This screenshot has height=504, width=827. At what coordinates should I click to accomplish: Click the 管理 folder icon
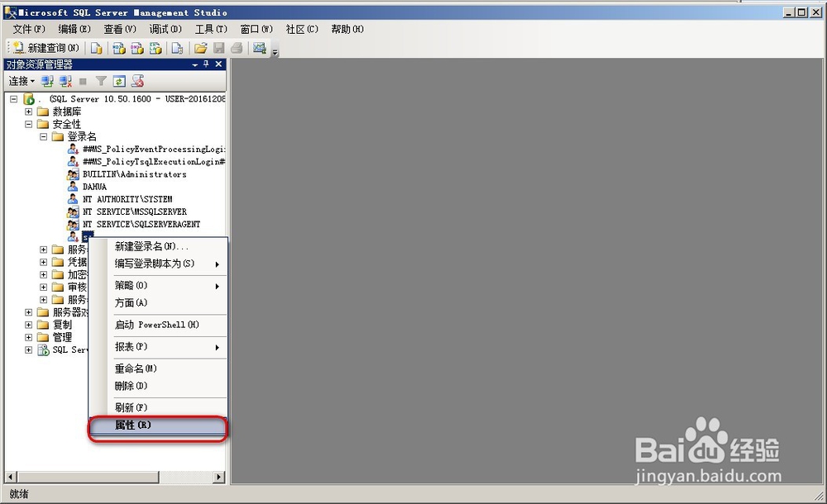point(43,337)
